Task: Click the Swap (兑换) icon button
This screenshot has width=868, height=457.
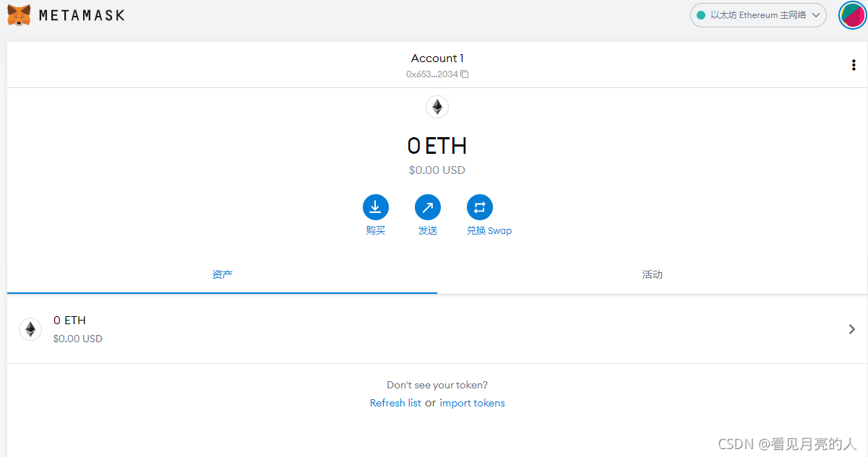Action: (480, 207)
